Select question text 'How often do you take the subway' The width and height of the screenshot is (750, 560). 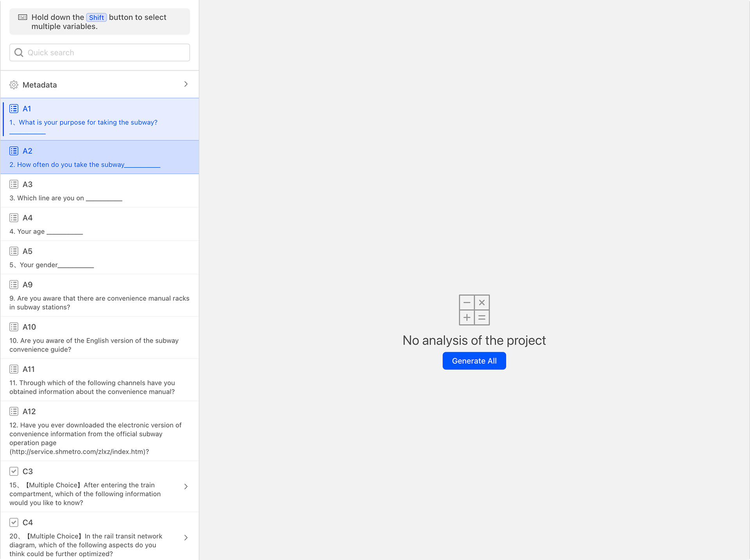tap(71, 165)
